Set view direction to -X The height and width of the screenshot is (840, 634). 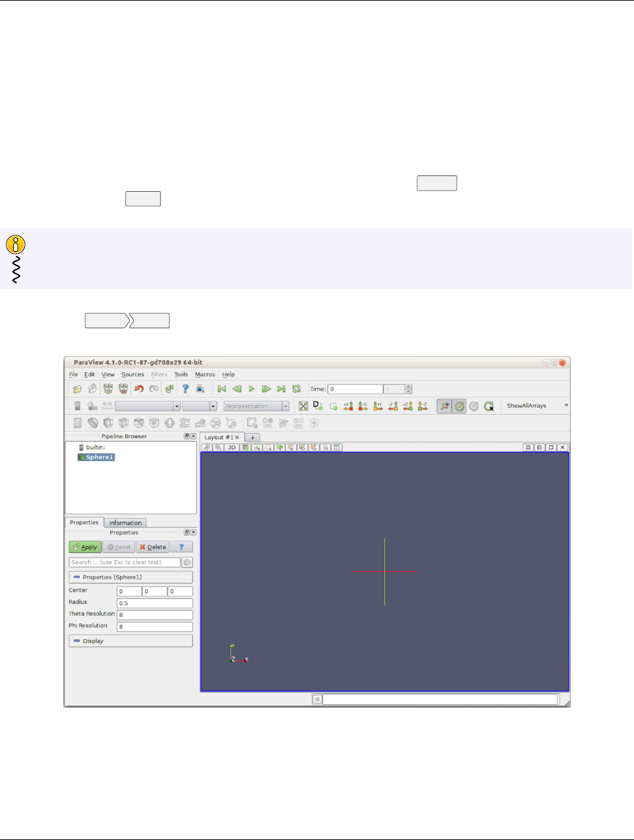click(x=363, y=406)
